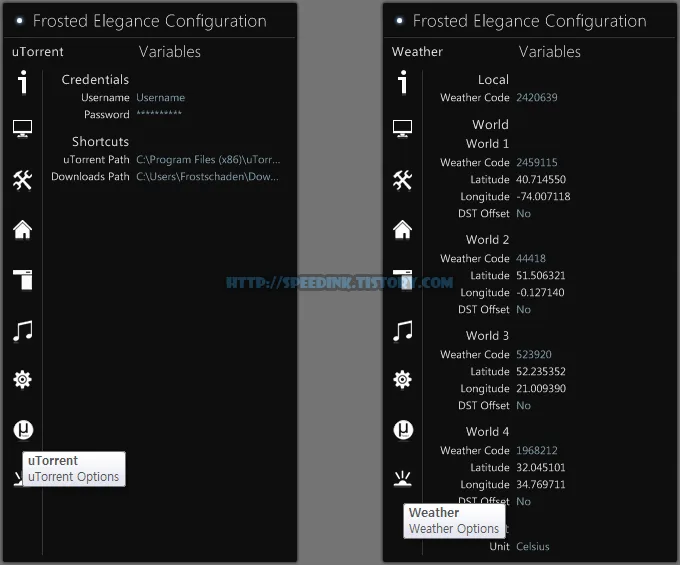Screen dimensions: 680x565
Task: Edit World 3 Latitude 52.235352
Action: (x=540, y=371)
